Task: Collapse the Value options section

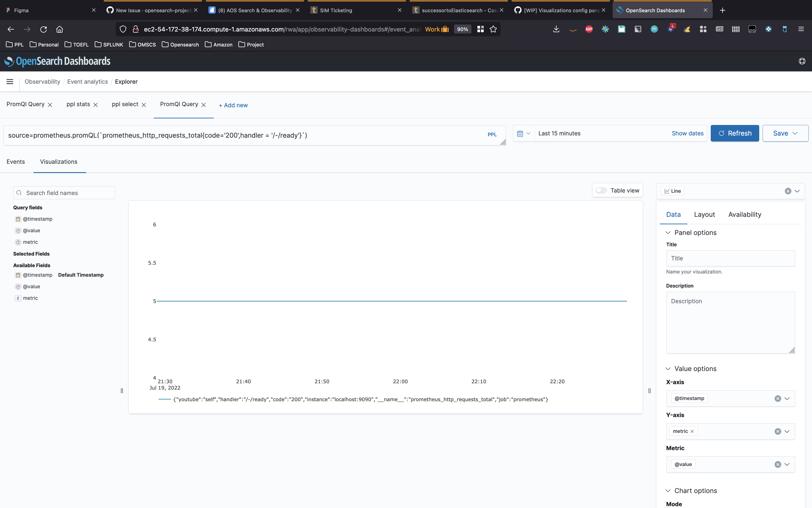Action: point(668,369)
